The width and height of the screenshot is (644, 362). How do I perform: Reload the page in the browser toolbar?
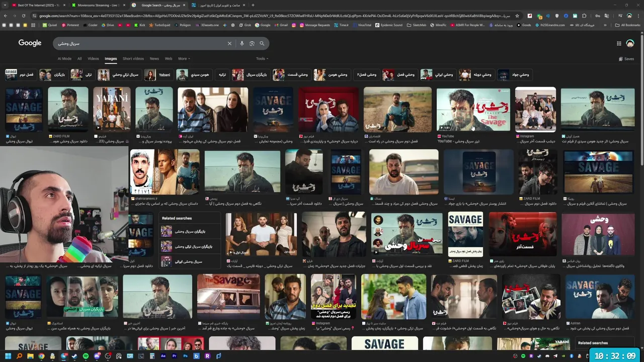[23, 16]
